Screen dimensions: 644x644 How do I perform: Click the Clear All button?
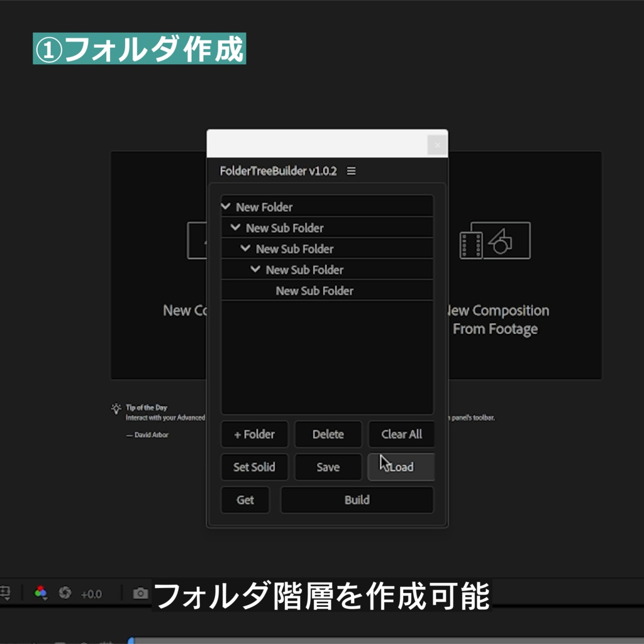401,434
